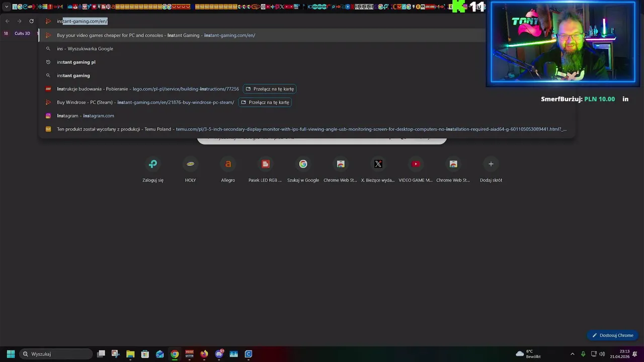Click the 'Dostosuj Chrome' button
The height and width of the screenshot is (362, 644).
click(x=612, y=335)
